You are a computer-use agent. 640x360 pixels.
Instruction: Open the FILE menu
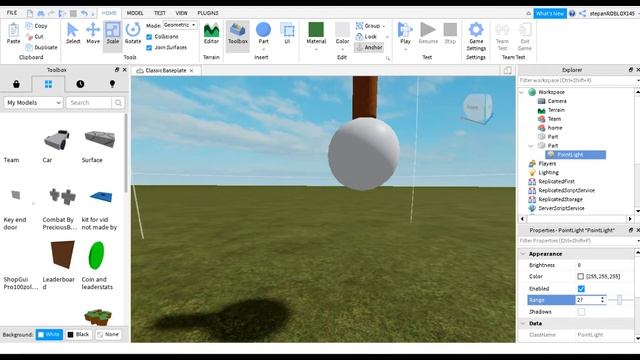[12, 13]
